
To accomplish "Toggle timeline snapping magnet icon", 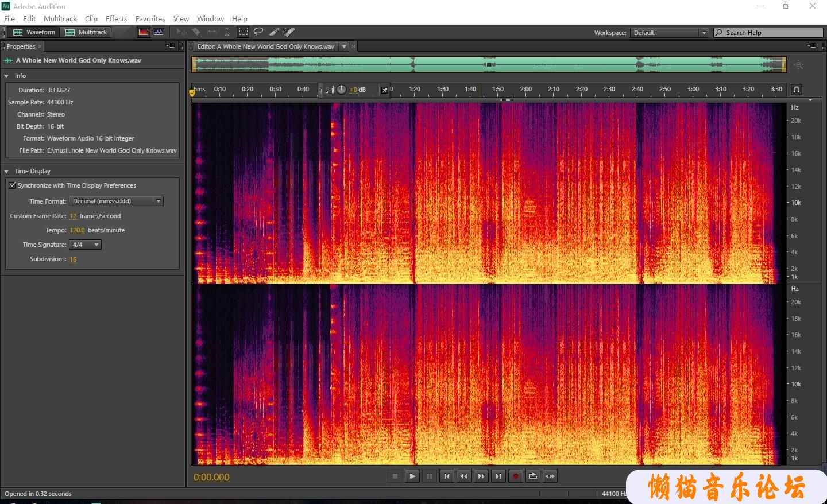I will pos(797,90).
